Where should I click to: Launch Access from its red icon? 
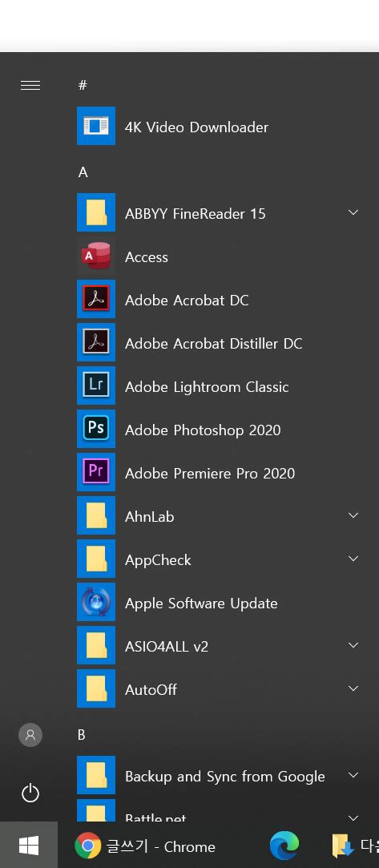(x=95, y=256)
